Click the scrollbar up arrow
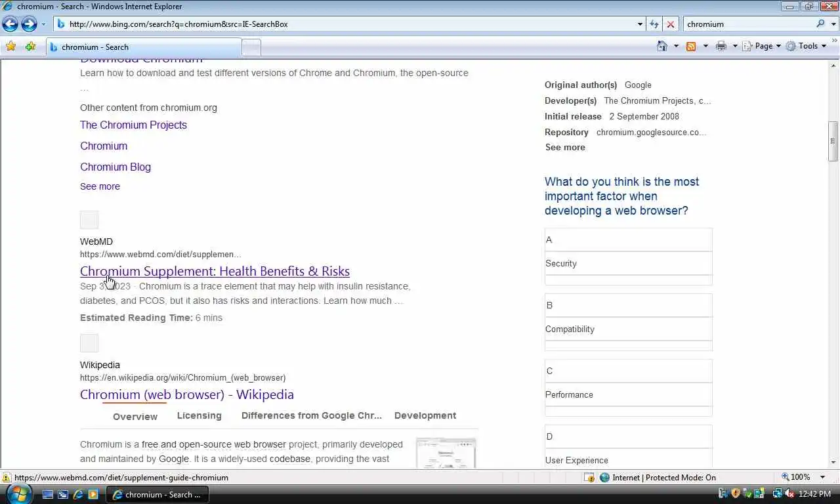This screenshot has width=840, height=504. click(833, 64)
